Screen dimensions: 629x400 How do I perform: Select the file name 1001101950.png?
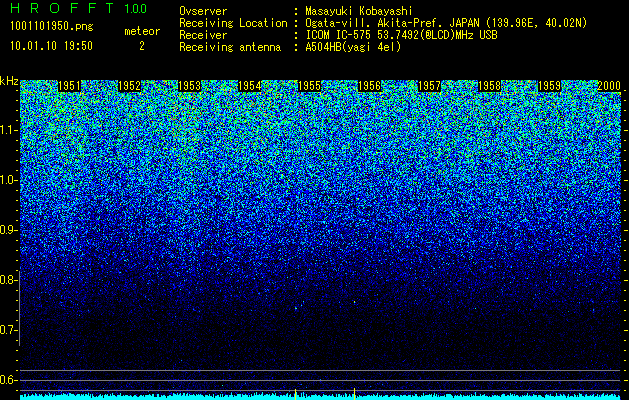tap(52, 27)
